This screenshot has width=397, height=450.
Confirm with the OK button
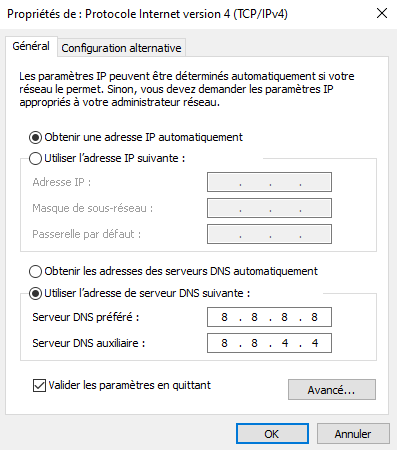tap(272, 434)
